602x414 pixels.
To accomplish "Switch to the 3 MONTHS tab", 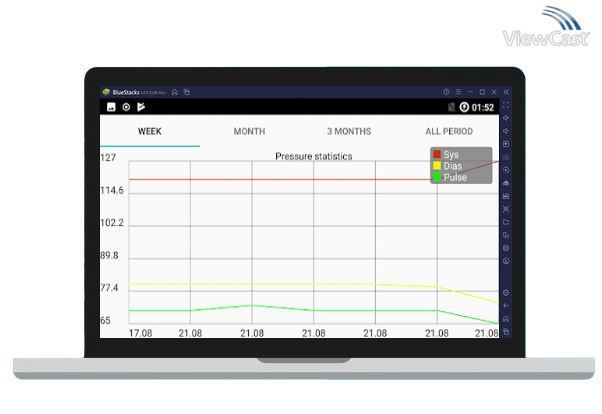I will (x=349, y=131).
